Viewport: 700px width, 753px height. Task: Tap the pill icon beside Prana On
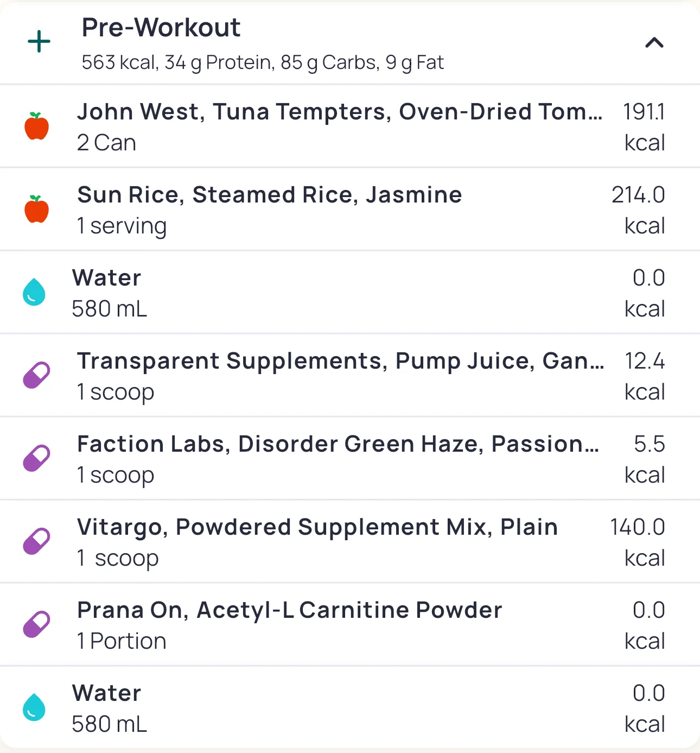tap(36, 625)
